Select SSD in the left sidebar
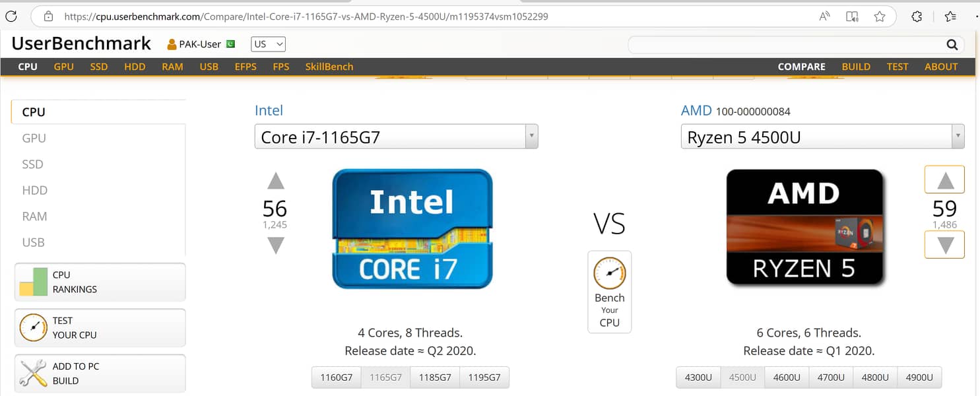Screen dimensions: 980x396 pyautogui.click(x=33, y=164)
